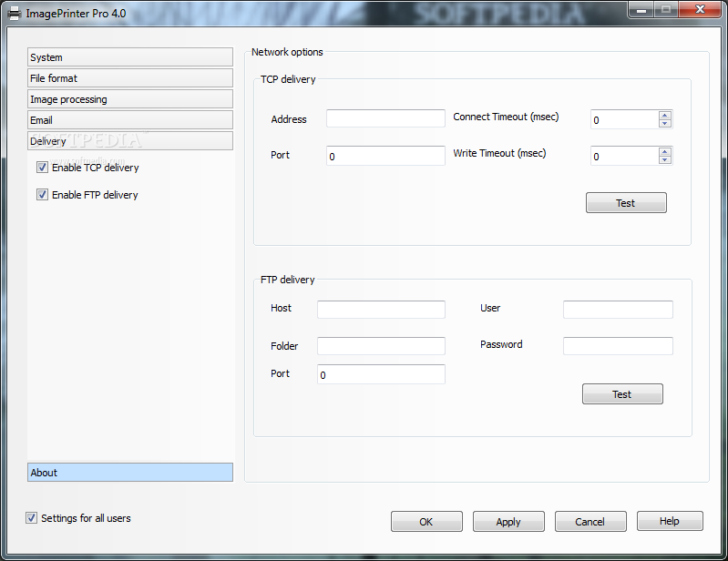728x561 pixels.
Task: Open the About section
Action: click(x=130, y=473)
